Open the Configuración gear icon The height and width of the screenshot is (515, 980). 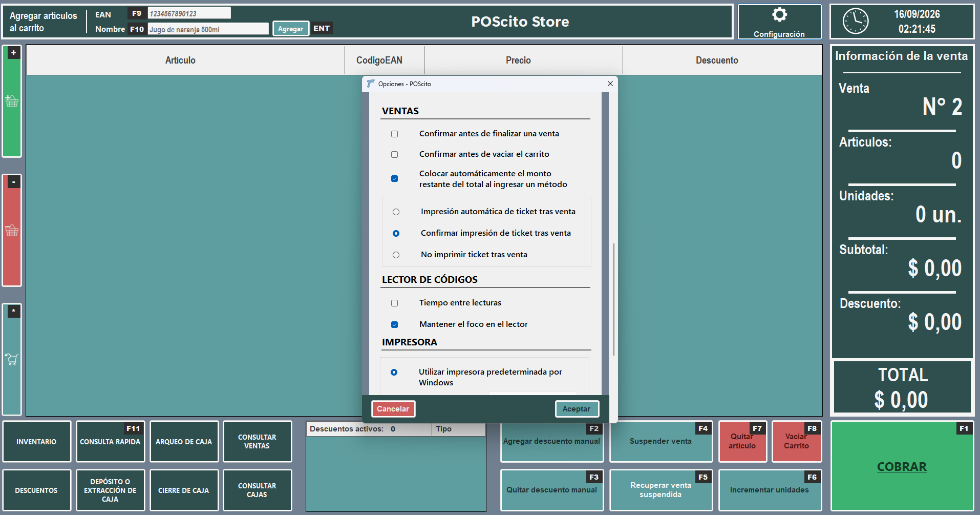779,15
